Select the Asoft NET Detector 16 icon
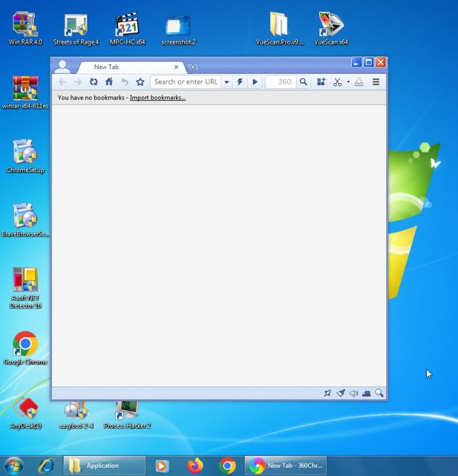Viewport: 458px width, 476px height. (x=25, y=288)
